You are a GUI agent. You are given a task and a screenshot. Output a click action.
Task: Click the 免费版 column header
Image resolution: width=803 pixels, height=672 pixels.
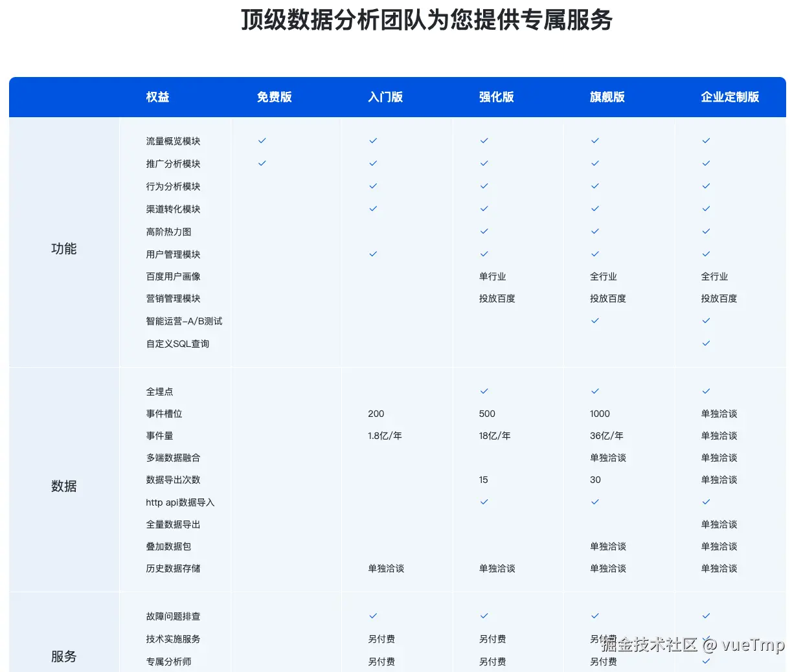point(275,97)
